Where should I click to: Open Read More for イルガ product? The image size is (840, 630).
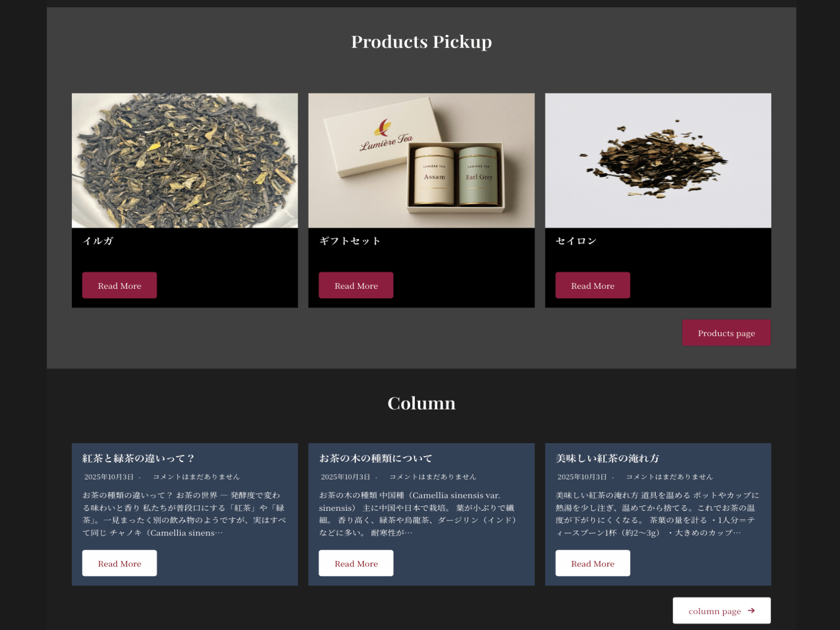(x=119, y=285)
